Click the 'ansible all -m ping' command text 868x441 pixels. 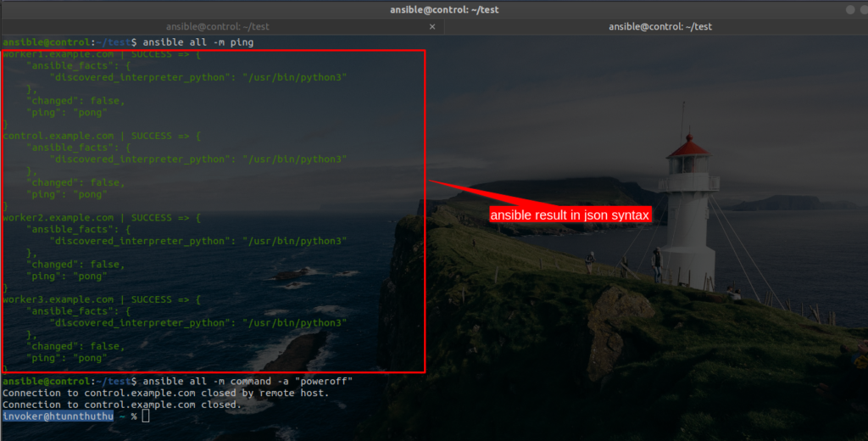pyautogui.click(x=198, y=42)
